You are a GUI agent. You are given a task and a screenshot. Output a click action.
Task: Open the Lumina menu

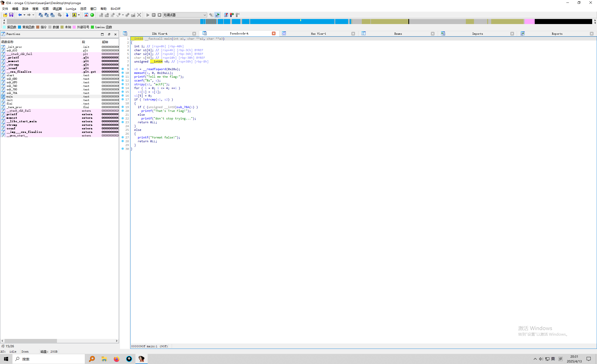pyautogui.click(x=71, y=9)
